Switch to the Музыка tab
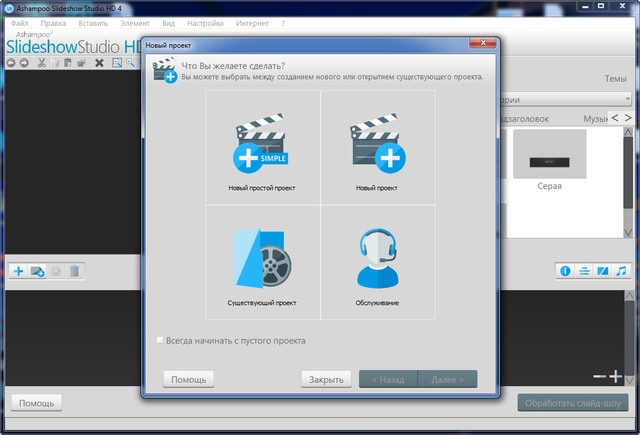 click(x=596, y=119)
